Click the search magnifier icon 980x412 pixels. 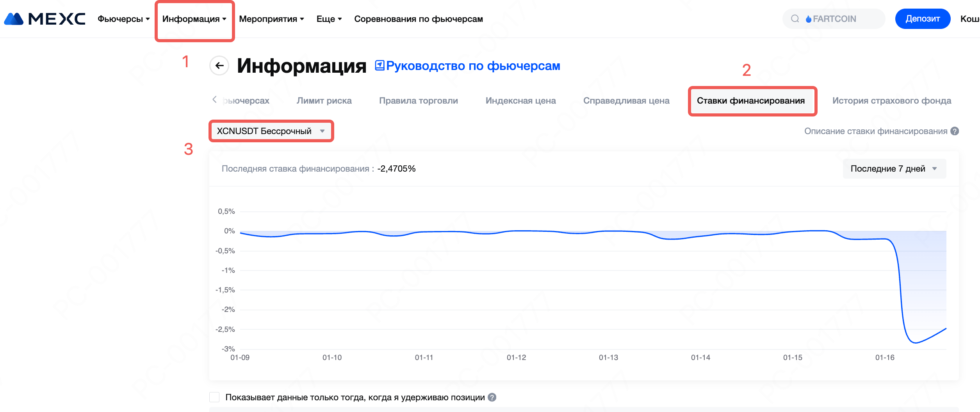pyautogui.click(x=795, y=19)
